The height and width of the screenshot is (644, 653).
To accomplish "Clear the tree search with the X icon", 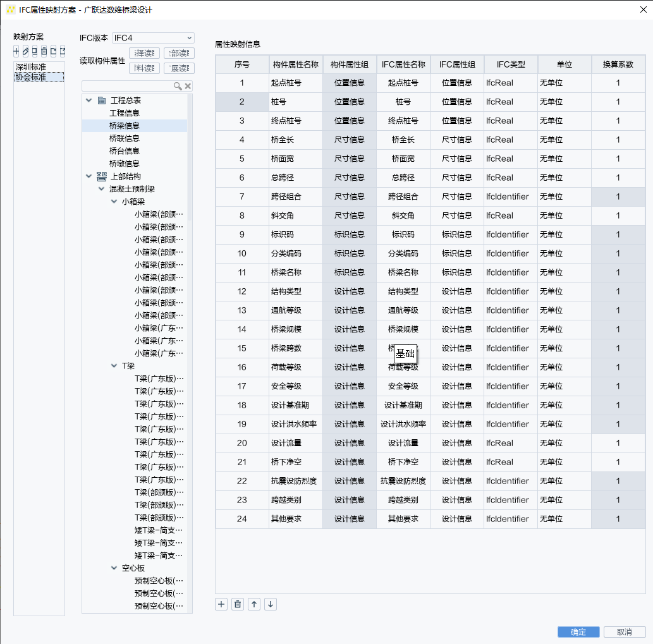I will click(188, 86).
